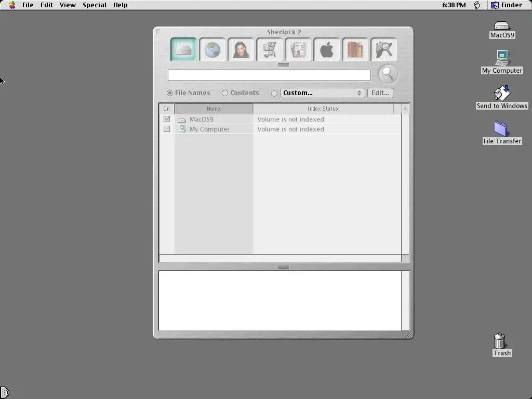This screenshot has width=532, height=399.
Task: Uncheck the MacOS9 volume checkbox
Action: pyautogui.click(x=167, y=119)
